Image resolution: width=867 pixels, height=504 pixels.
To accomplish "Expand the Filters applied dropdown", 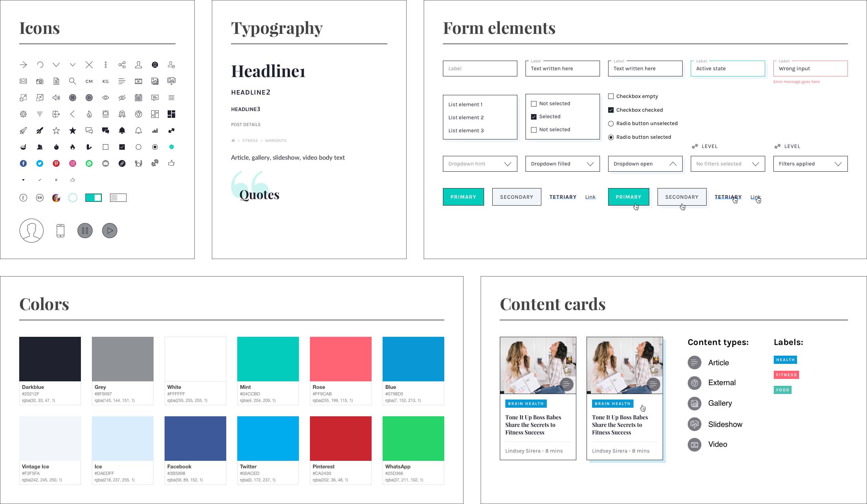I will click(839, 163).
